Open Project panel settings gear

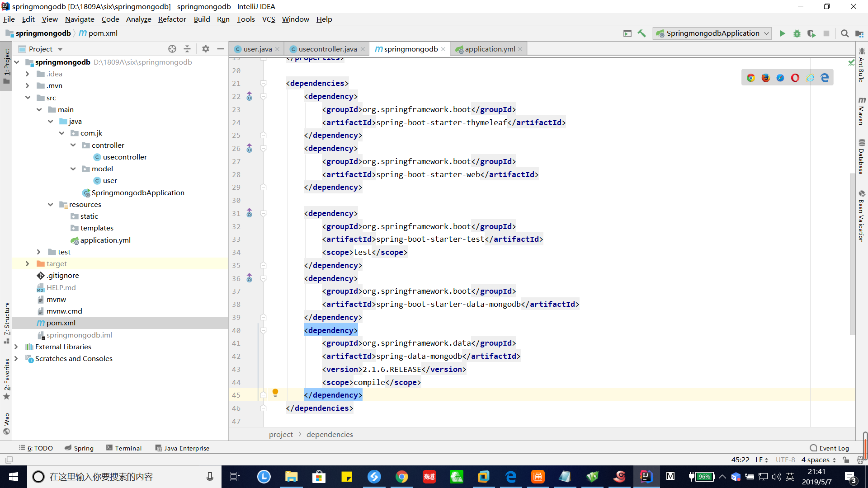(205, 49)
